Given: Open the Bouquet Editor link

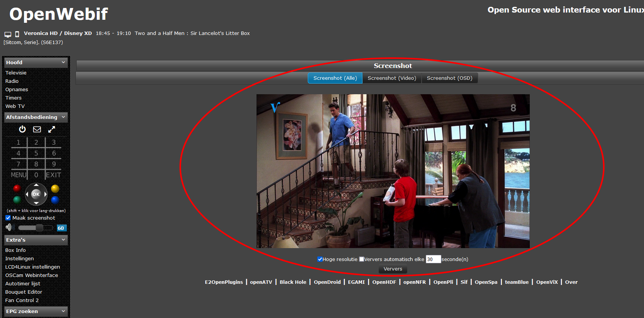Looking at the screenshot, I should click(x=24, y=292).
